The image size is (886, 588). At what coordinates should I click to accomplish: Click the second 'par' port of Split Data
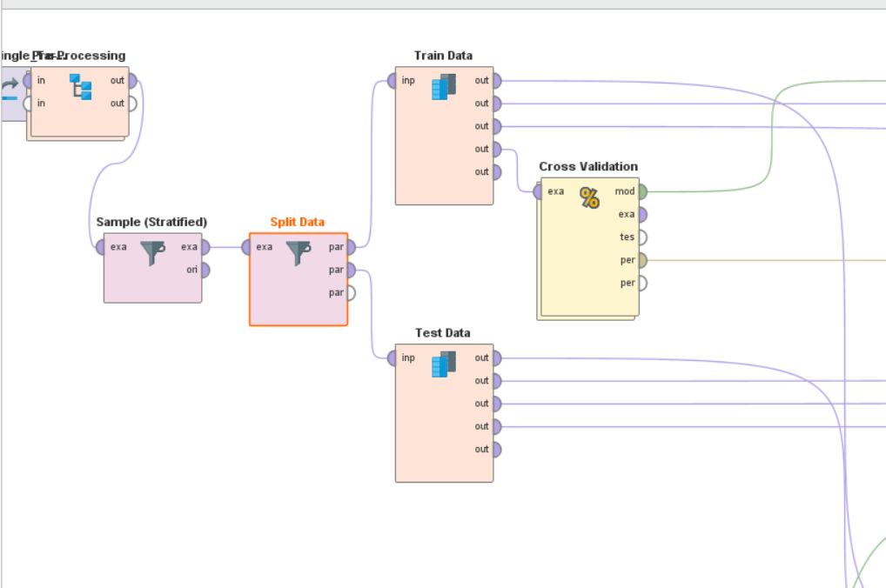351,270
